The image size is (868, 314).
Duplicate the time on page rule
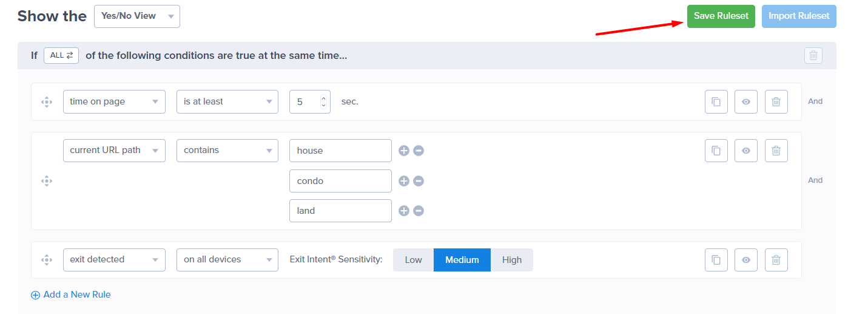(716, 102)
